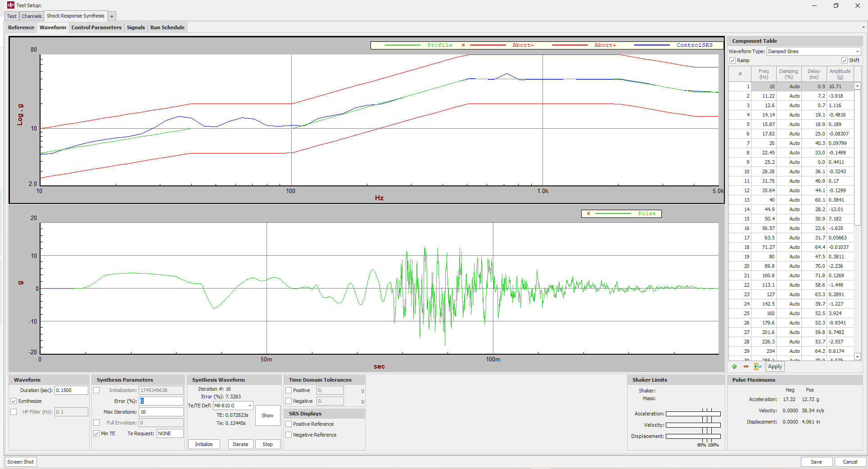Enable the Positive Reference SRS display
The image size is (868, 469).
click(289, 424)
